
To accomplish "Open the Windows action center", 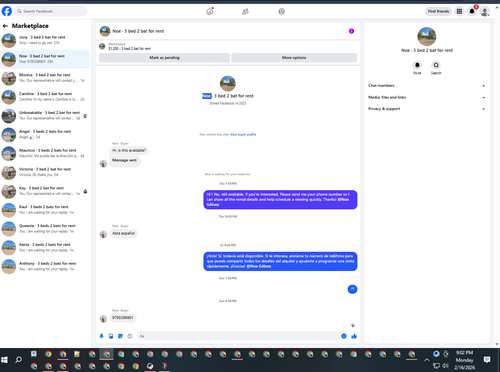I will 487,360.
